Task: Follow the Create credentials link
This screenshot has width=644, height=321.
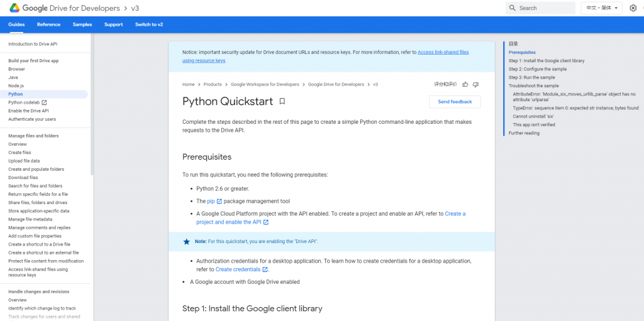Action: tap(238, 269)
